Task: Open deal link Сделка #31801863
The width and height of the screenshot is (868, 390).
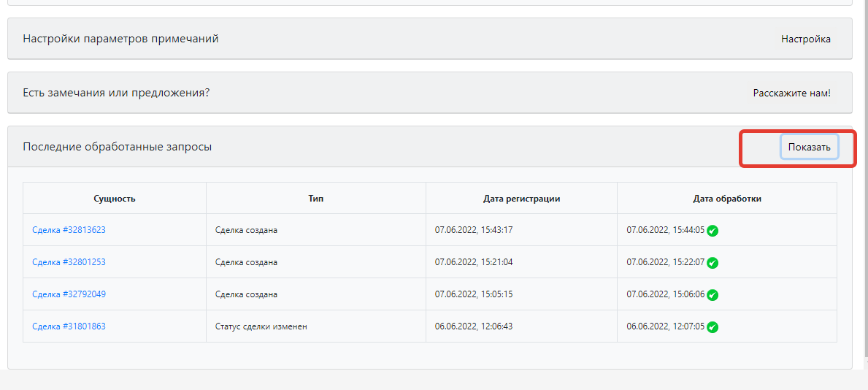Action: click(69, 326)
